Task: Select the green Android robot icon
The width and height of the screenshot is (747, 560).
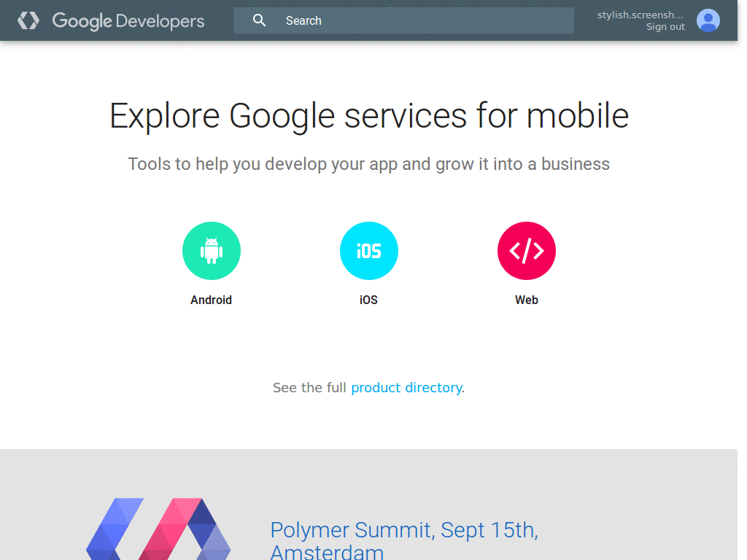Action: coord(212,251)
